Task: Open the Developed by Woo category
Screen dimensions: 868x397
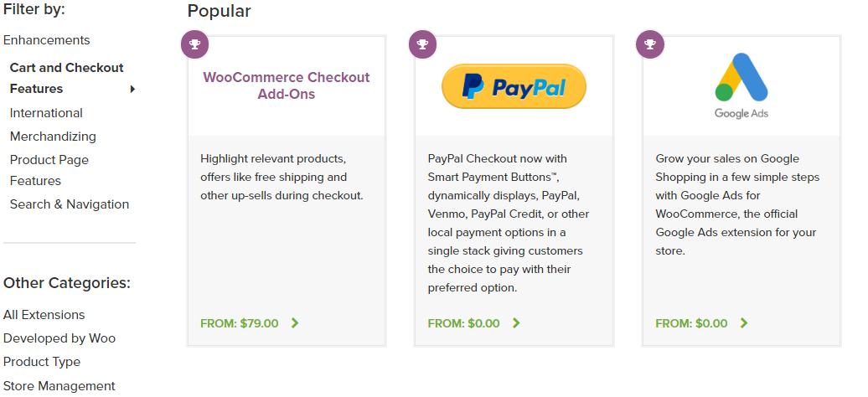Action: (59, 338)
